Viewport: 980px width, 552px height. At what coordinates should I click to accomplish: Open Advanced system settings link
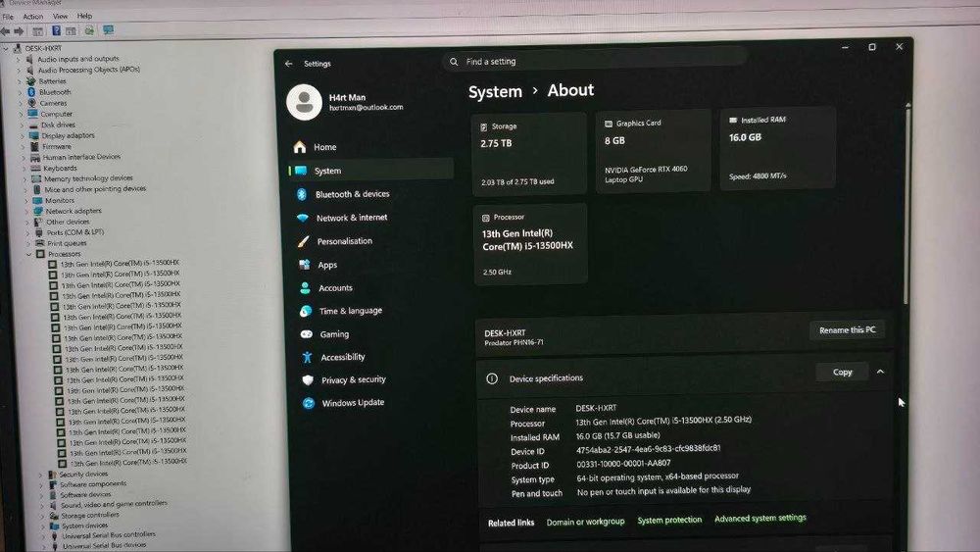760,518
